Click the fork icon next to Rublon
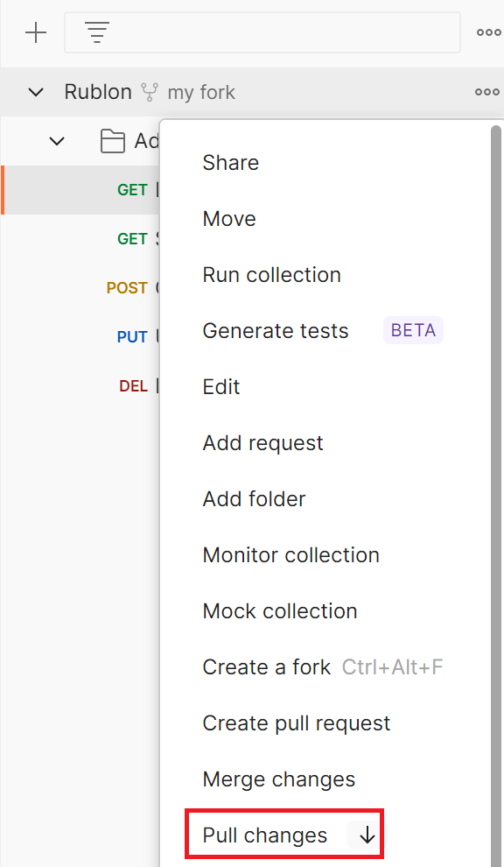The image size is (504, 867). pos(150,92)
